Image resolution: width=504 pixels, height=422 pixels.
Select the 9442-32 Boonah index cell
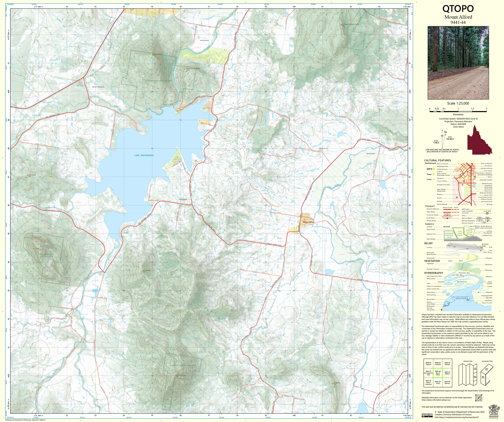point(447,364)
